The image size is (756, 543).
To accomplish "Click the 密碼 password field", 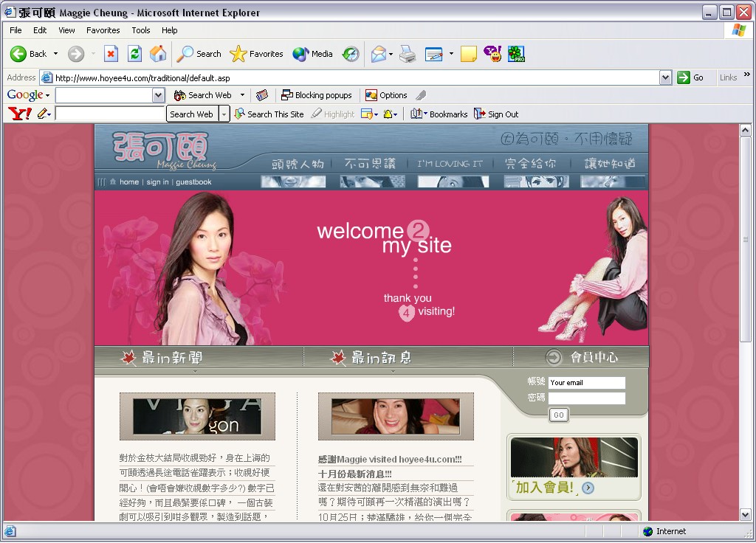I will tap(587, 398).
